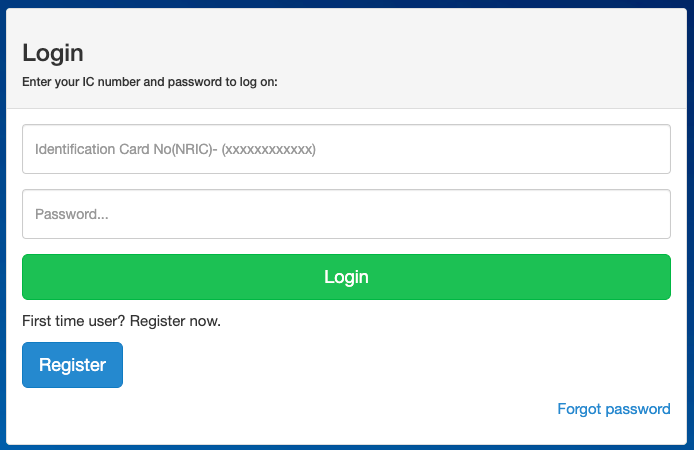
Task: Open the Forgot password link
Action: tap(613, 409)
